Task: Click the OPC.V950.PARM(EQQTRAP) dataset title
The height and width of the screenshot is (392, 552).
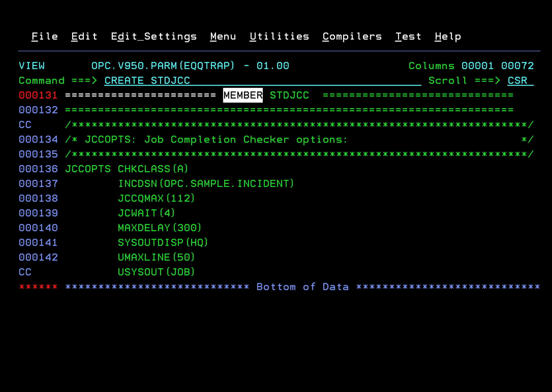Action: pos(163,66)
